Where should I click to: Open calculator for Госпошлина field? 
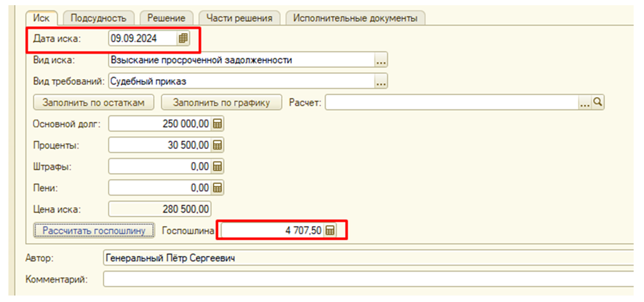tap(330, 231)
